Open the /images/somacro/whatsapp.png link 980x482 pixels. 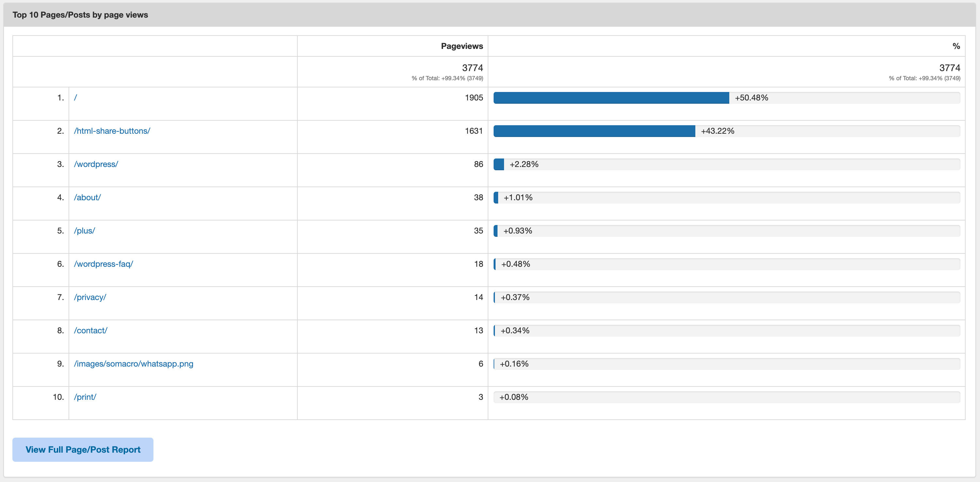[134, 364]
